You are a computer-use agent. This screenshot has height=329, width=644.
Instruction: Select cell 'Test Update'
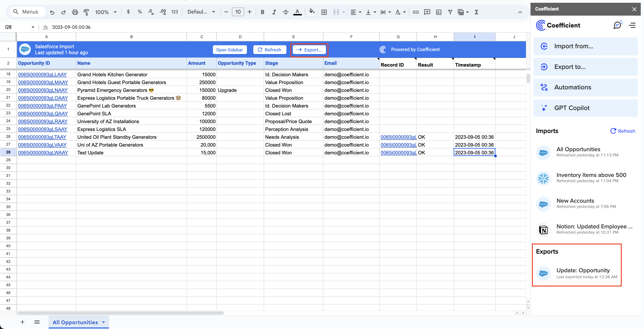click(131, 153)
